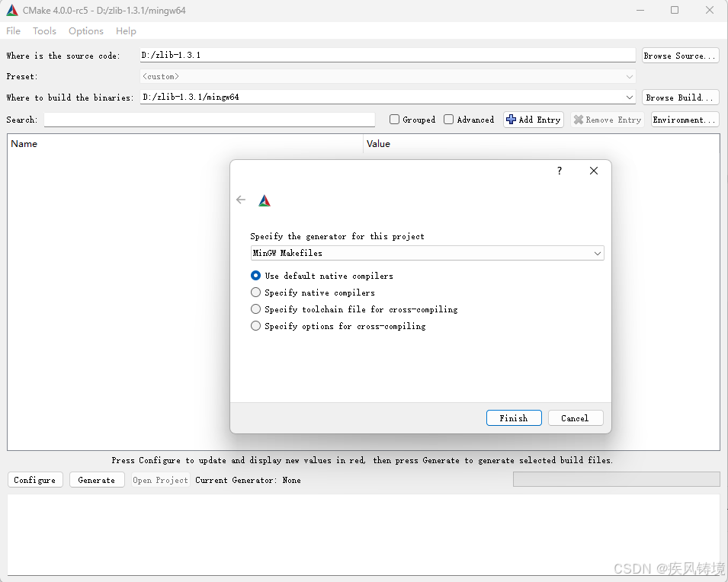Expand the build binaries path dropdown
Viewport: 728px width, 582px height.
pyautogui.click(x=630, y=98)
